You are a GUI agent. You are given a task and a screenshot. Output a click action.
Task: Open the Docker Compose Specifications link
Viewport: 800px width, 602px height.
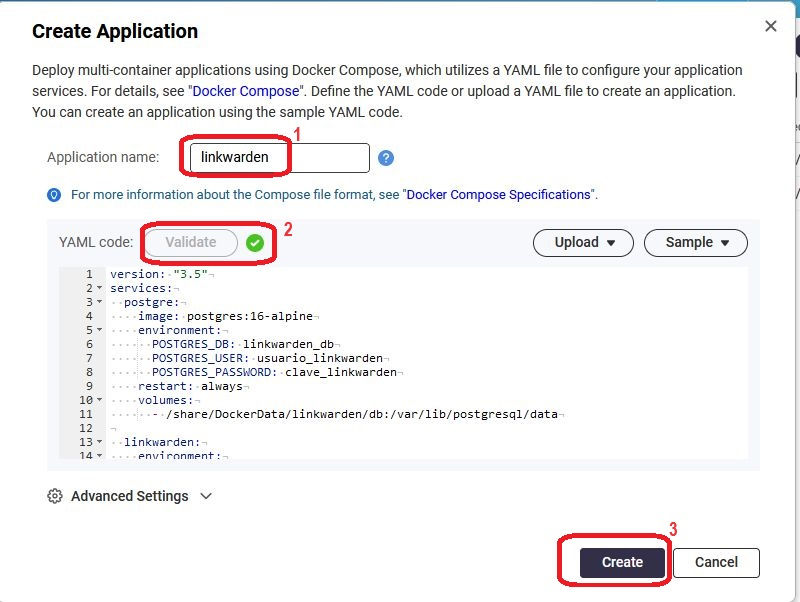(499, 195)
